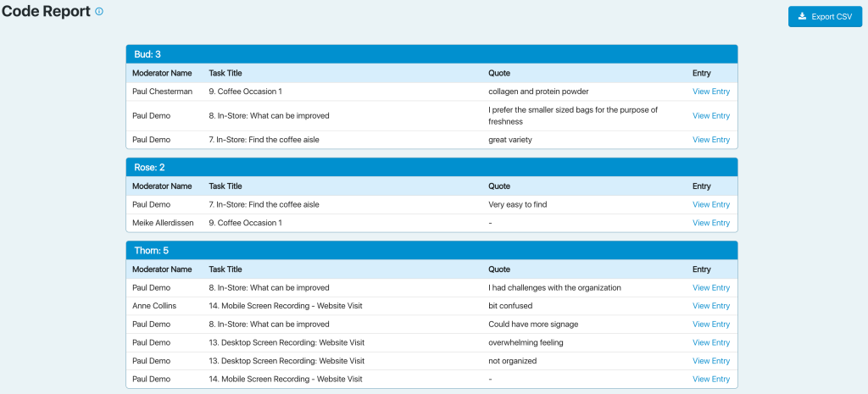Click the quote about smaller sized bags

pyautogui.click(x=573, y=115)
